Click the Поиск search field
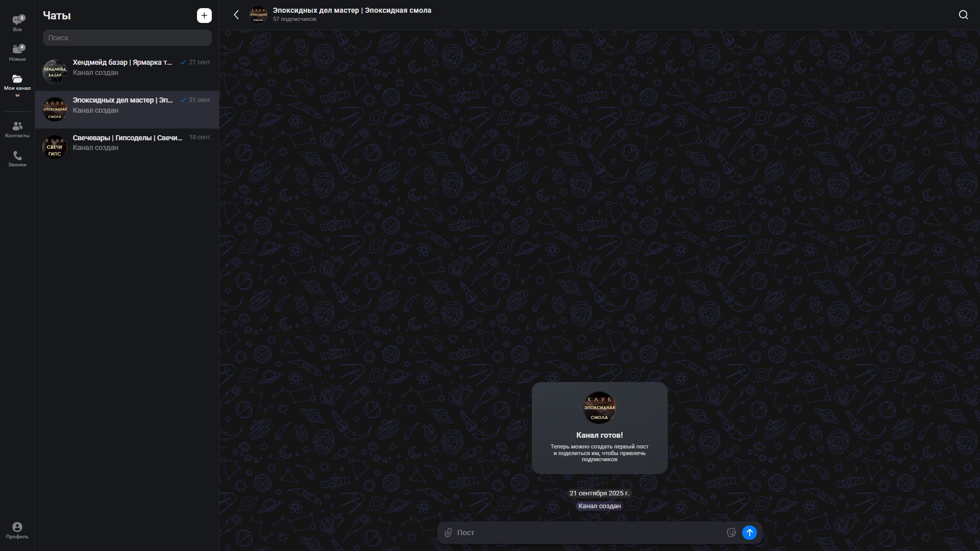The image size is (980, 551). [127, 38]
